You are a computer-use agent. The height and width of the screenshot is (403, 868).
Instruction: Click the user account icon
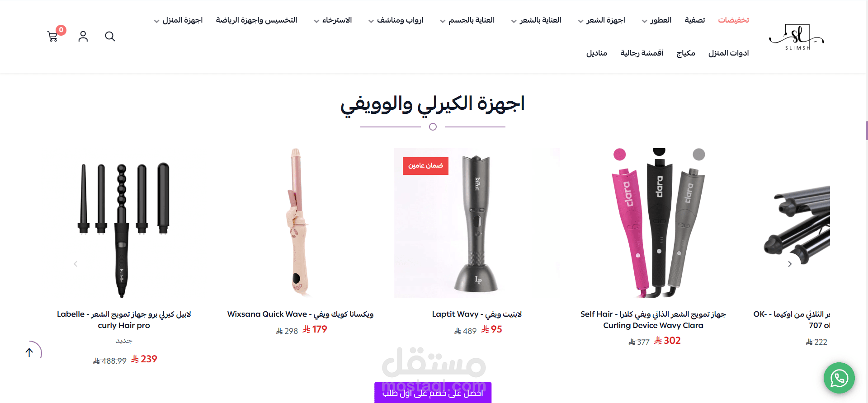click(x=83, y=37)
